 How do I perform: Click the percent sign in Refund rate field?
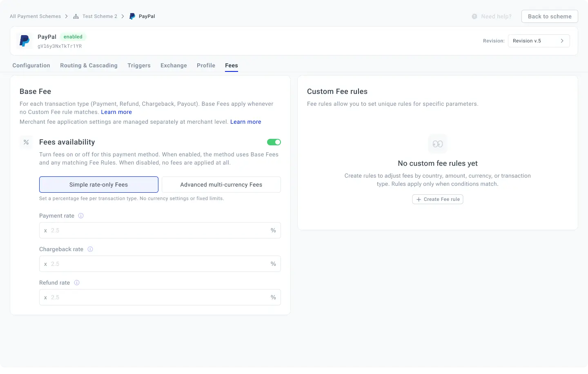pyautogui.click(x=273, y=297)
